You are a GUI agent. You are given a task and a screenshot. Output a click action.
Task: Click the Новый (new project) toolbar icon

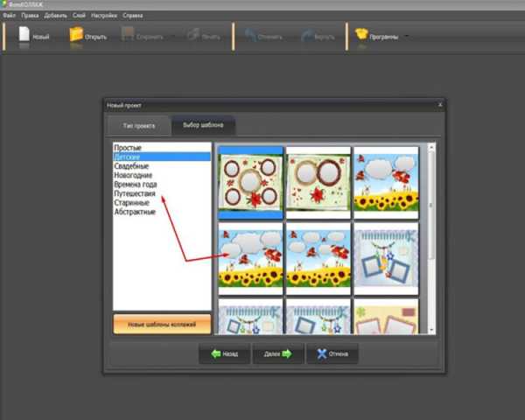24,34
